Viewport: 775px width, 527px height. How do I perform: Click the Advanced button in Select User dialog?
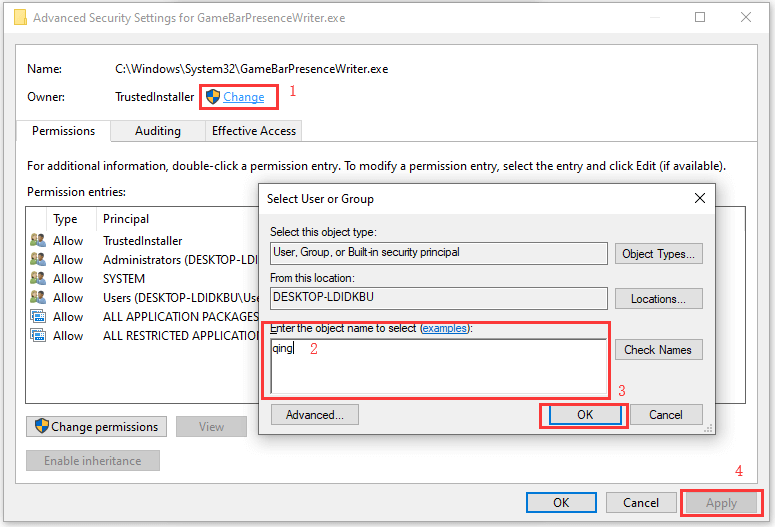tap(315, 414)
